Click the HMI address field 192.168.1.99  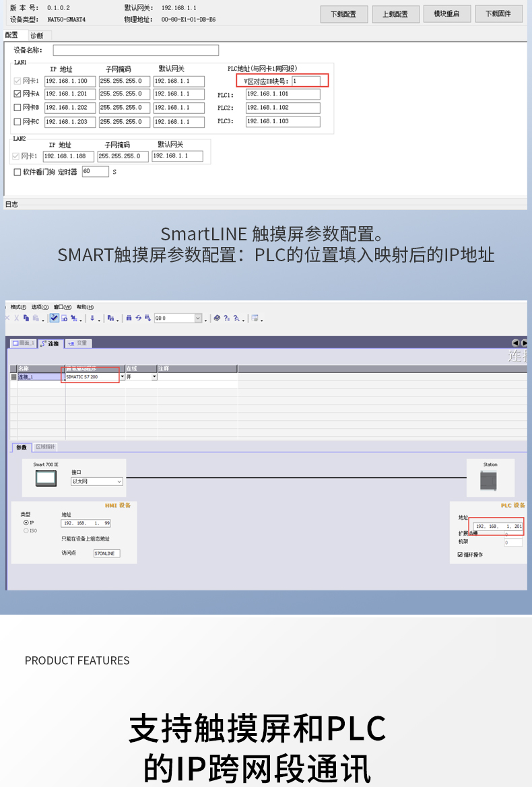[x=86, y=523]
